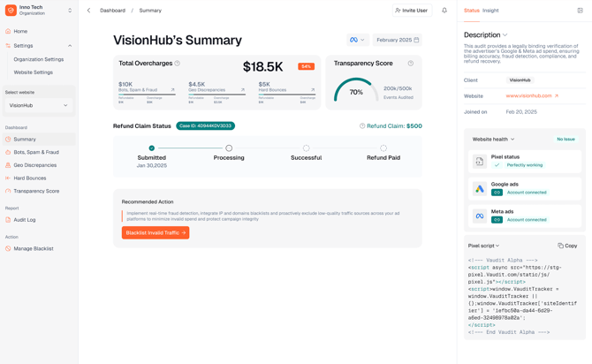Collapse the Description section
The width and height of the screenshot is (592, 364).
505,34
